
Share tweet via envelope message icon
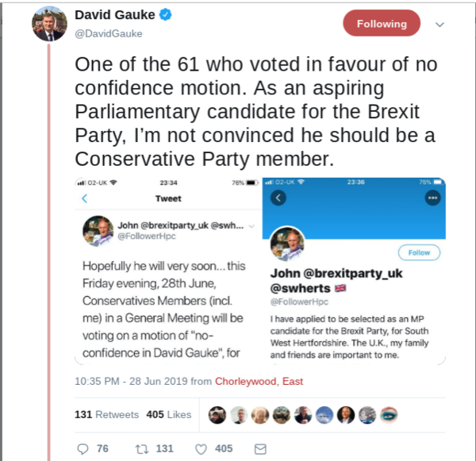pyautogui.click(x=259, y=448)
